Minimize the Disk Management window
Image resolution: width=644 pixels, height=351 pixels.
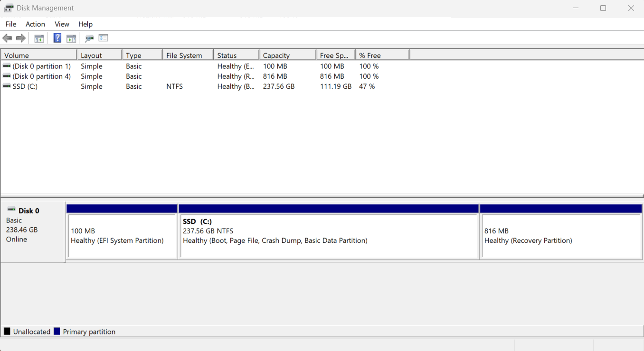(576, 8)
